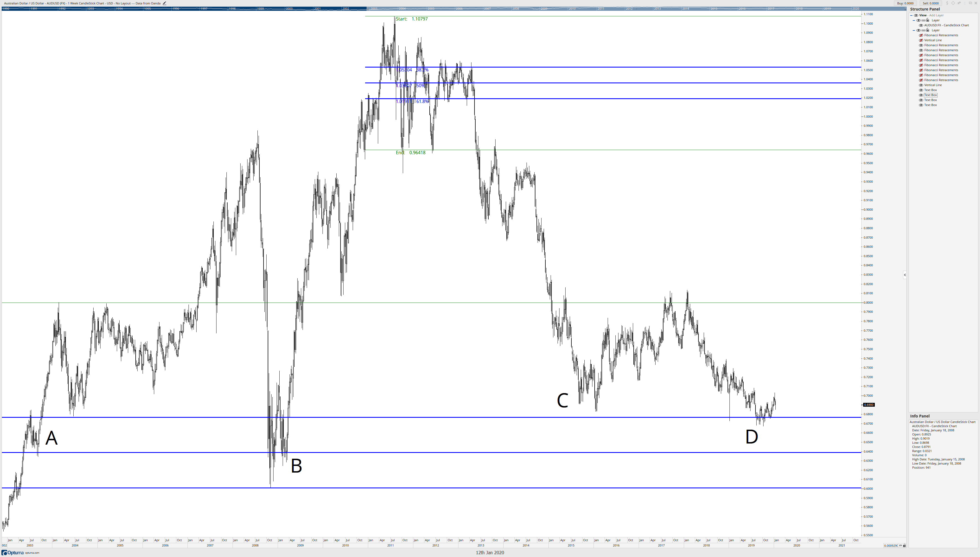
Task: Toggle eye icon of the upper Layer
Action: tap(919, 20)
